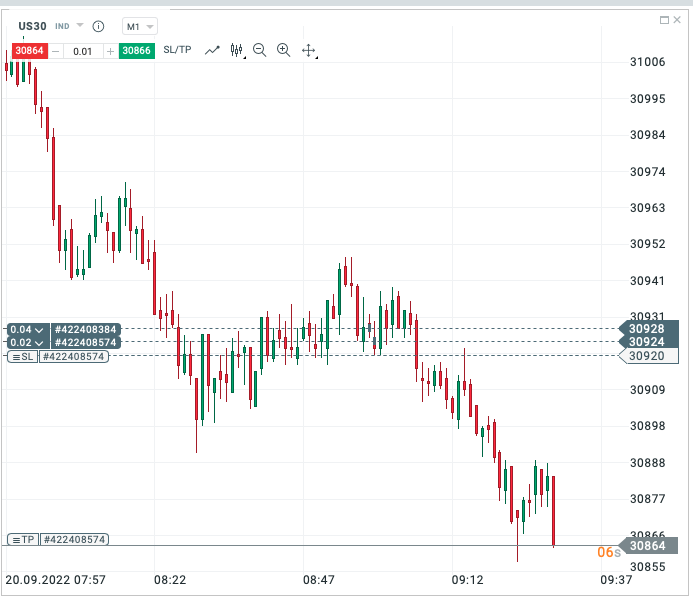
Task: Click the 30888 price axis label
Action: (647, 463)
